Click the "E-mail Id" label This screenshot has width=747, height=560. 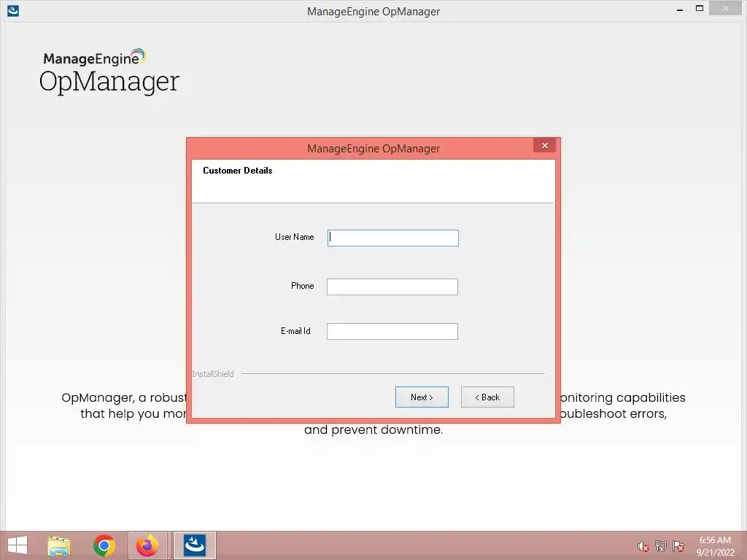click(295, 331)
